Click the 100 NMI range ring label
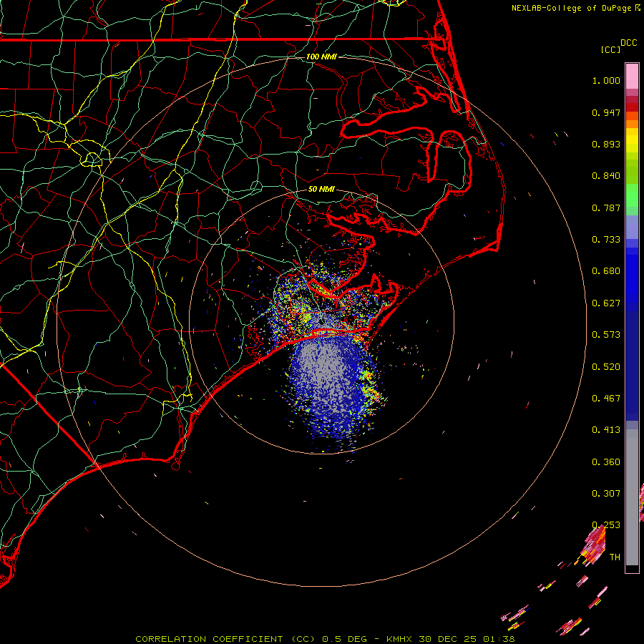 (321, 57)
